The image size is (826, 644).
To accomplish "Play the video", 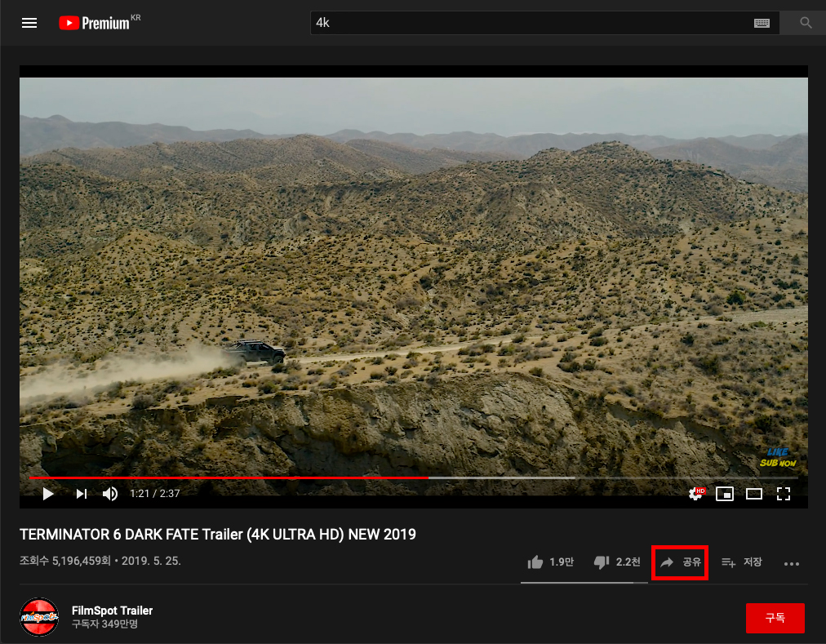I will pos(48,494).
